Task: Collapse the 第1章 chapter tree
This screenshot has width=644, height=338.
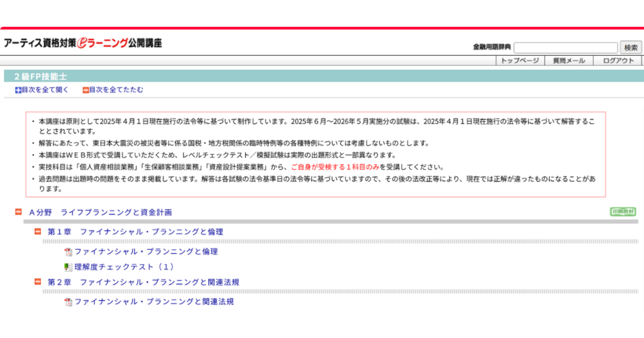Action: pyautogui.click(x=38, y=232)
